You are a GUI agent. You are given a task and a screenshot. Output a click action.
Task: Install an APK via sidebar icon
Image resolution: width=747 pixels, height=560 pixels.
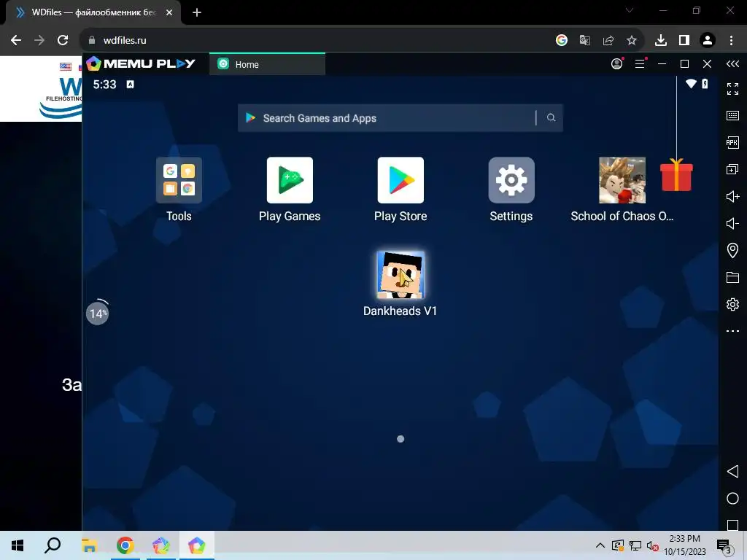[x=732, y=142]
